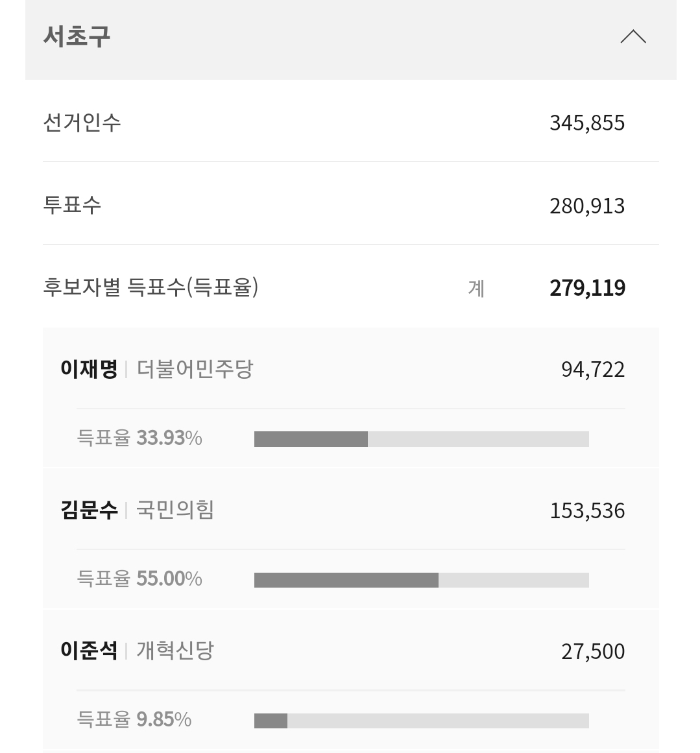Click the 280,913 votes value
This screenshot has height=753, width=700.
click(586, 206)
